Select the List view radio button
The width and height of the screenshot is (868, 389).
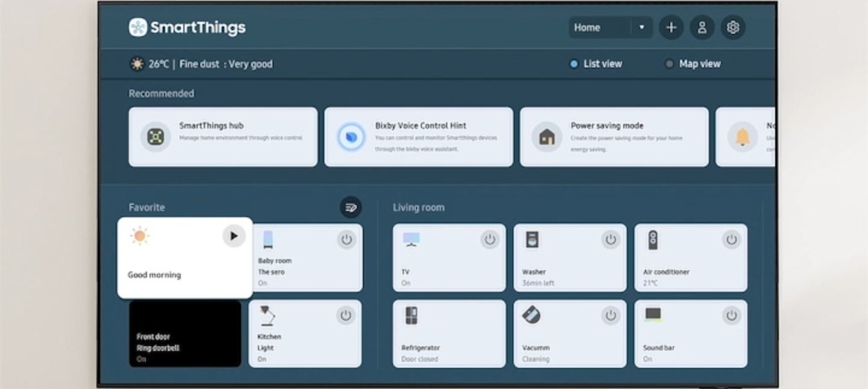(x=574, y=64)
